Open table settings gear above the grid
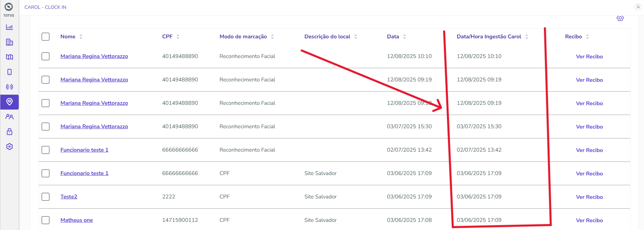Screen dimensions: 644x230 pos(620,18)
